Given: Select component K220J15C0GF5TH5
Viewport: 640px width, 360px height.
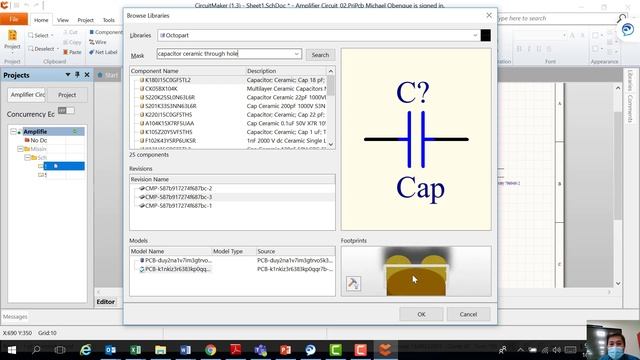Looking at the screenshot, I should (168, 115).
